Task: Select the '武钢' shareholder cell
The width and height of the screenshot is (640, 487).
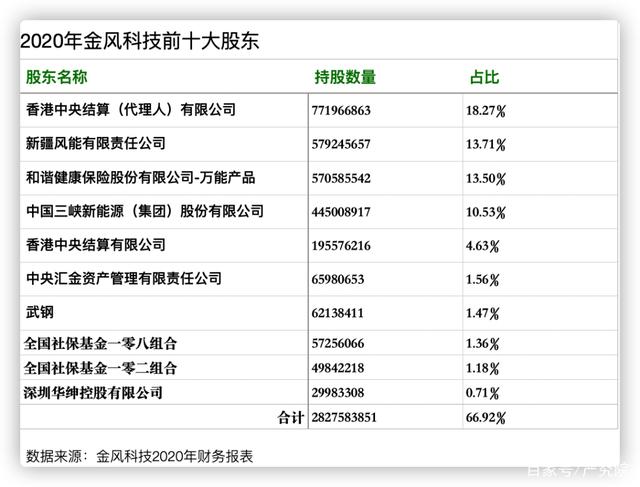Action: click(40, 312)
